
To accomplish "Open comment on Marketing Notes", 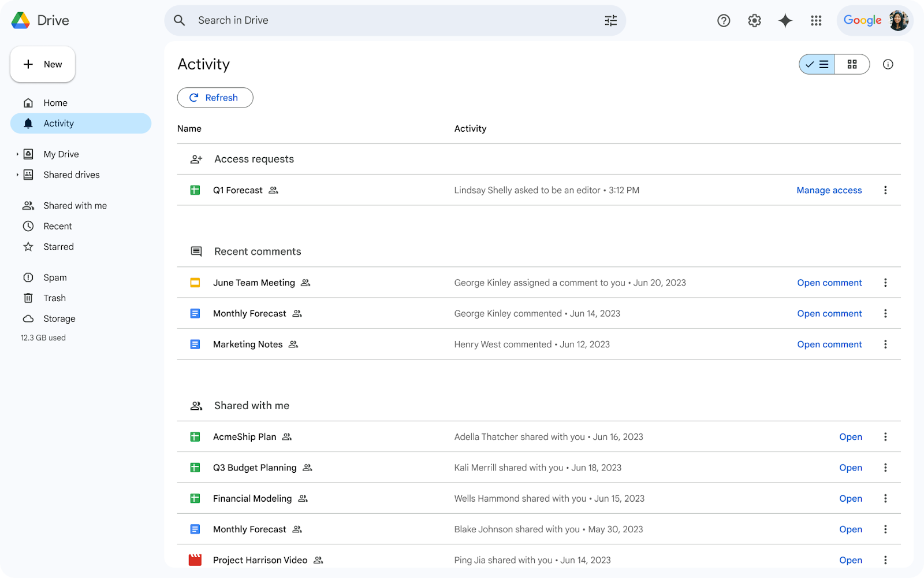I will 829,344.
